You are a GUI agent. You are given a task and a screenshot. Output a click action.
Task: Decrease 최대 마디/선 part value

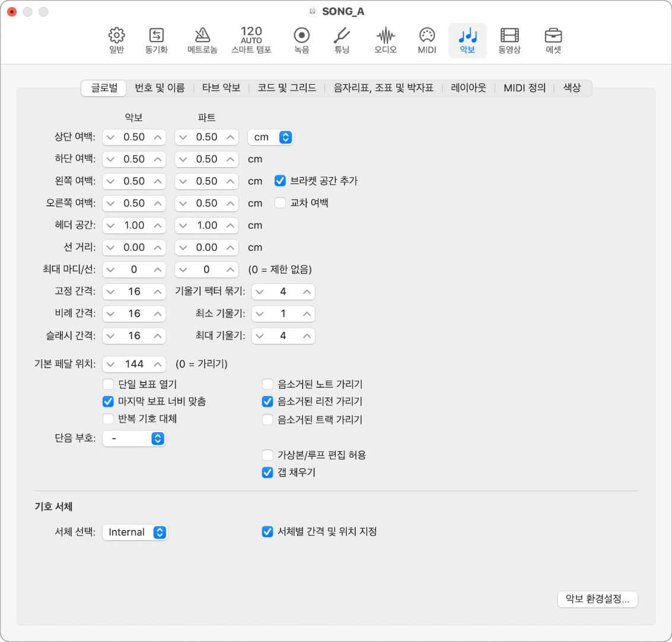click(x=183, y=270)
